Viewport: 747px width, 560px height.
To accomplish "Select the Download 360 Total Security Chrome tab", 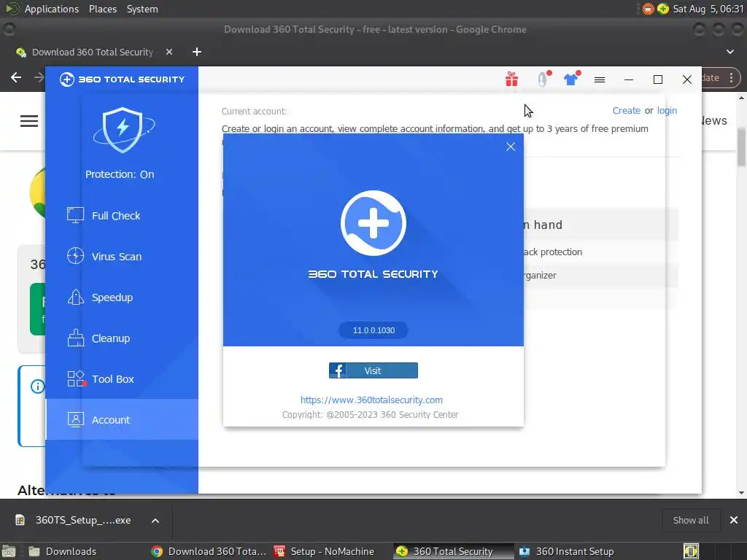I will tap(93, 52).
